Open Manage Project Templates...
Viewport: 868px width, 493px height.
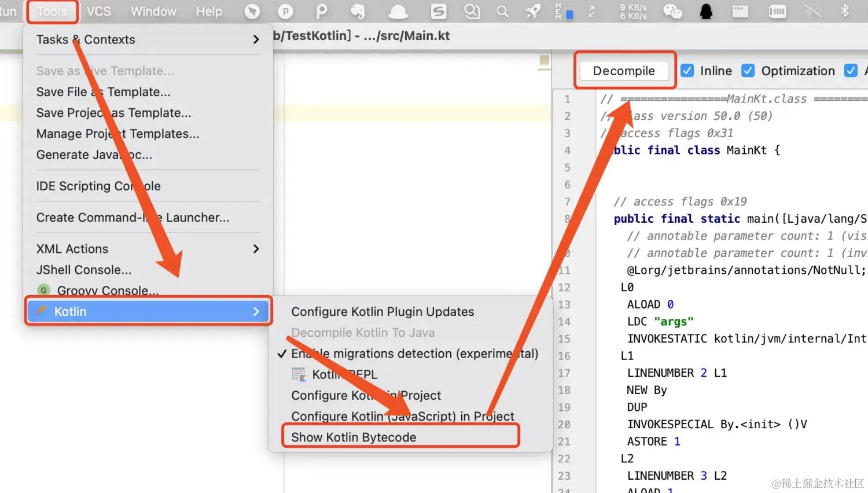pyautogui.click(x=118, y=134)
